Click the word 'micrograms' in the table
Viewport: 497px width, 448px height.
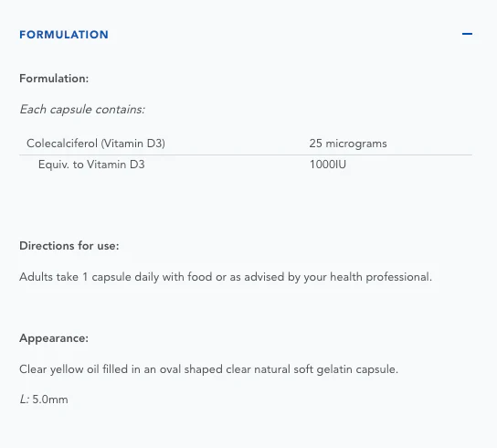point(356,144)
